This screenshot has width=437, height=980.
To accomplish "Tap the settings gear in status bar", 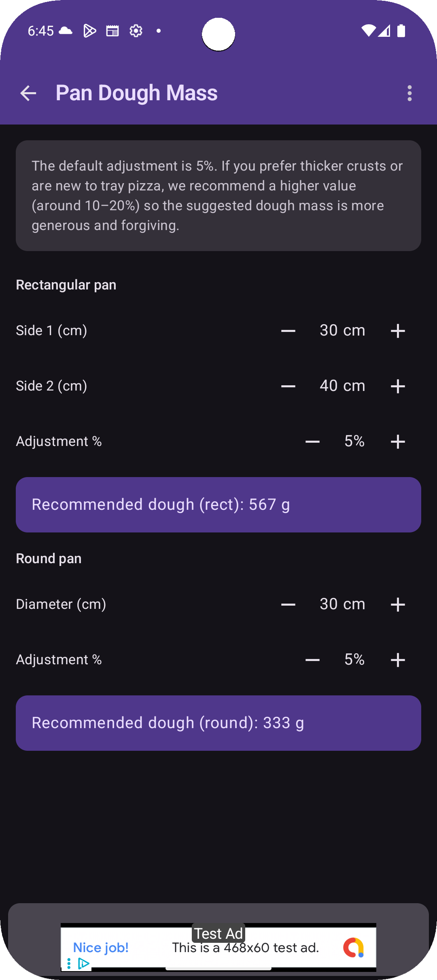I will tap(136, 31).
